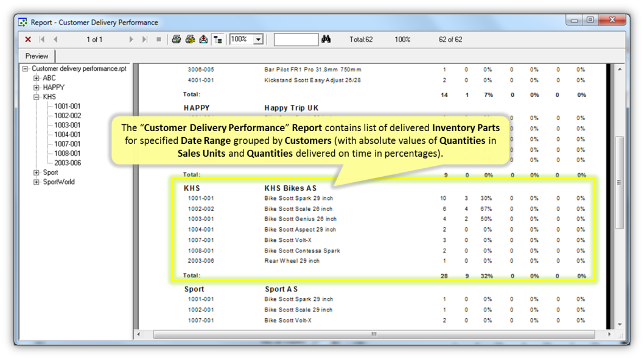Click Bike Scott Contessa Spark row

point(303,251)
